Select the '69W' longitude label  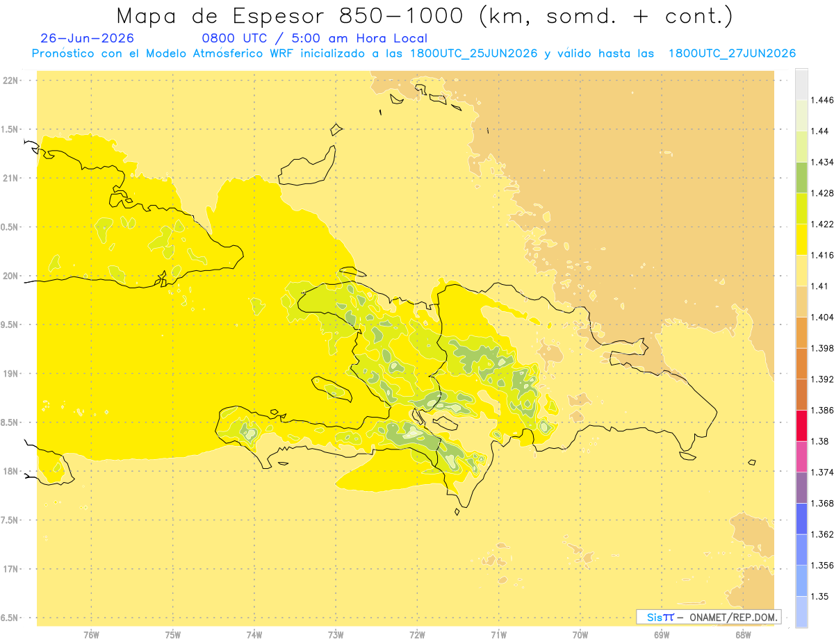coord(662,635)
